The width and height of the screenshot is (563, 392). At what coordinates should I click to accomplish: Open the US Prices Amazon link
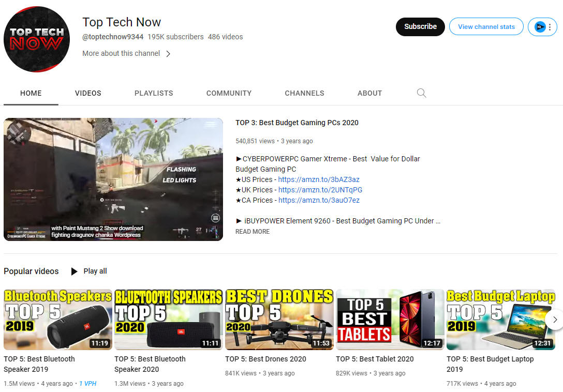coord(318,179)
